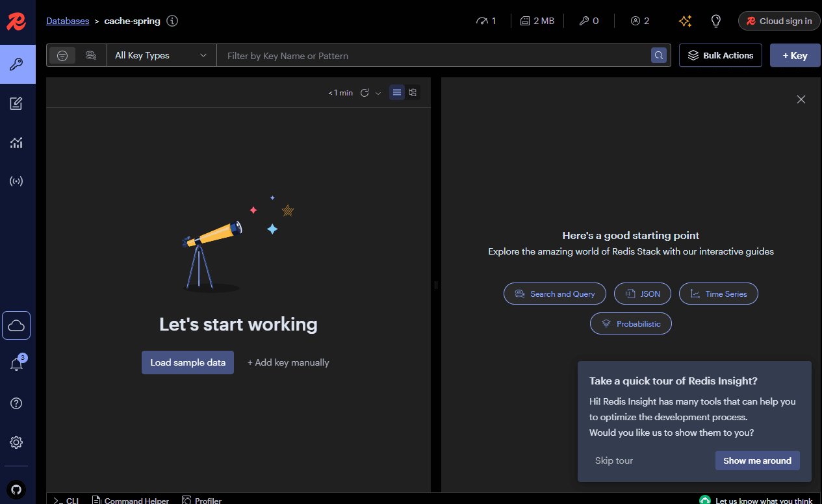Click the Cloud sign in button
822x504 pixels.
pos(779,21)
